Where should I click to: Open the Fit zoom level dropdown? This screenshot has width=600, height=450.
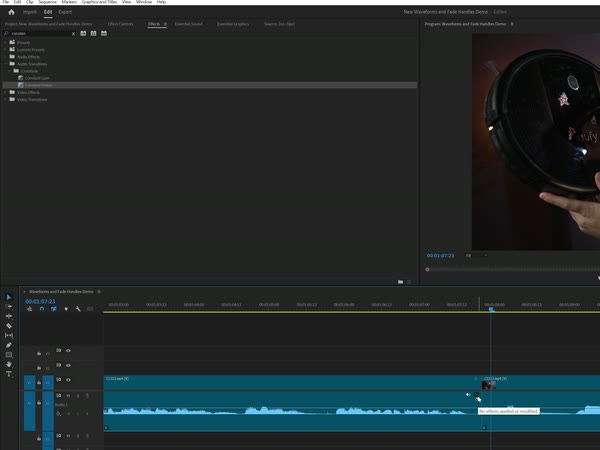pos(476,255)
